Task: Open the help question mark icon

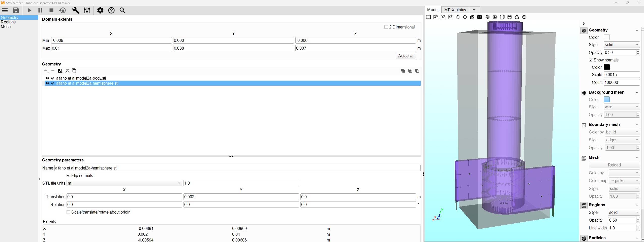Action: (x=111, y=10)
